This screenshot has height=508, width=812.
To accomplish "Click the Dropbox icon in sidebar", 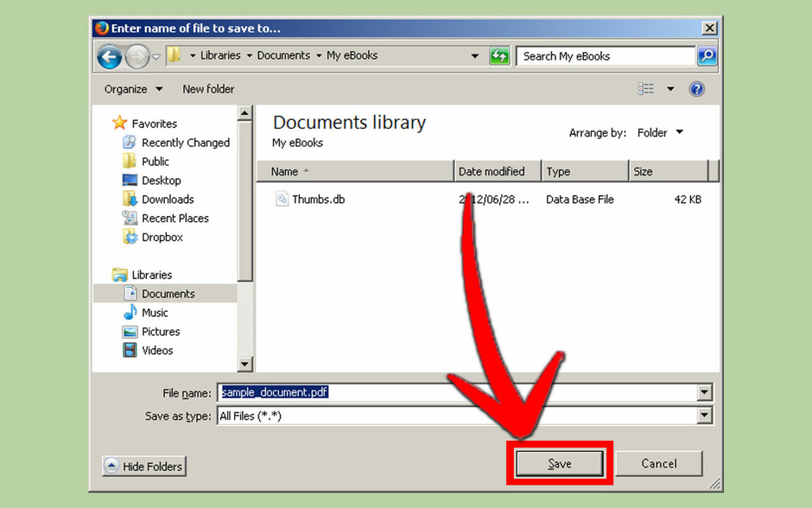I will 130,236.
